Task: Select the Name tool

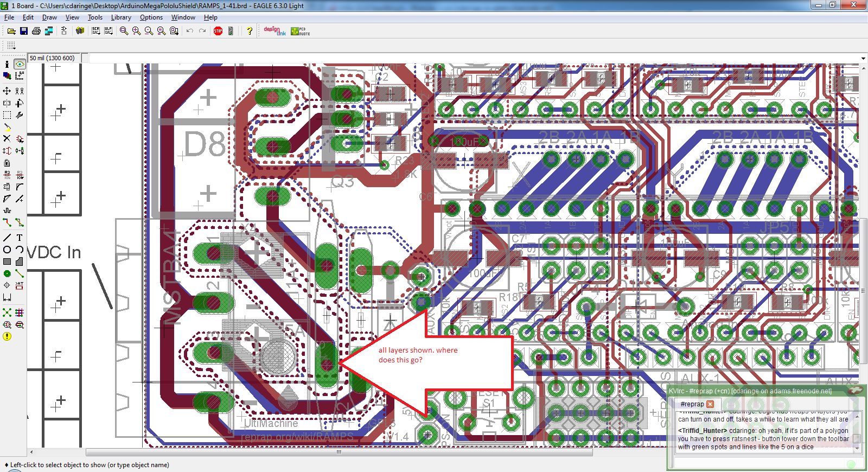Action: tap(7, 175)
